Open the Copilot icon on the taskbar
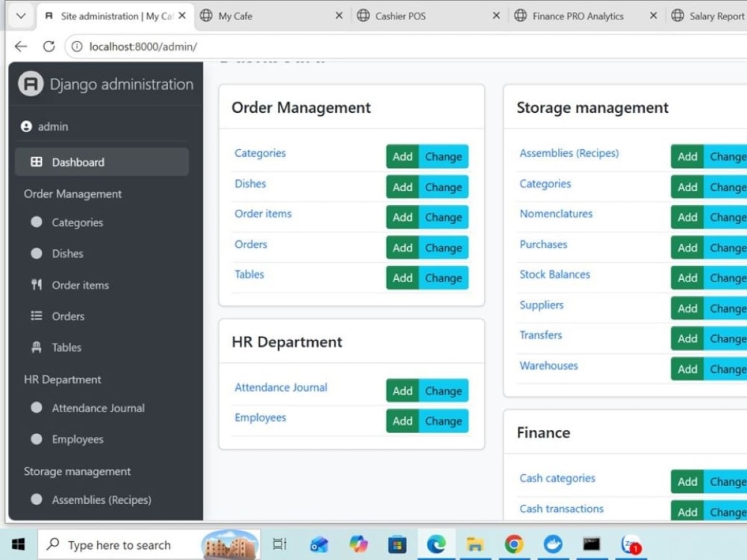 click(x=359, y=544)
